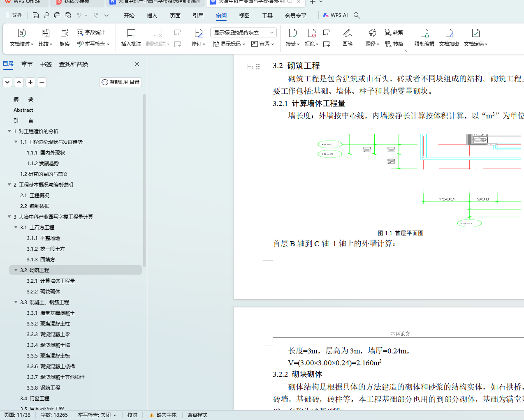Screen dimensions: 524x420
Task: Click the H2 heading marker beside 3.2 砌筑工程
Action: 250,67
